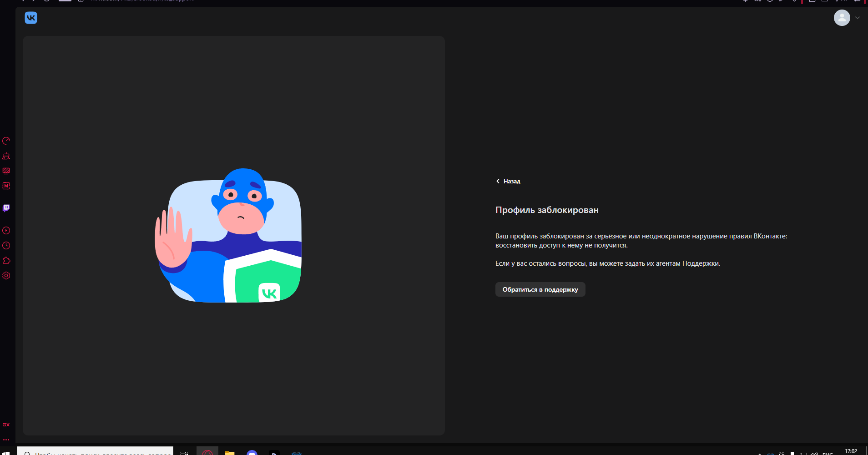Click the blocked profile mascot illustration
868x455 pixels.
(x=228, y=236)
